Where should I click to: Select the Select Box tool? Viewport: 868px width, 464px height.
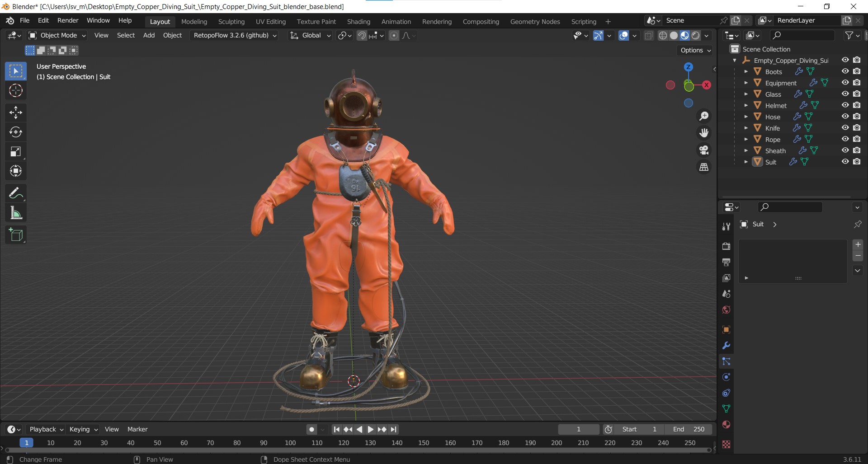click(x=16, y=71)
